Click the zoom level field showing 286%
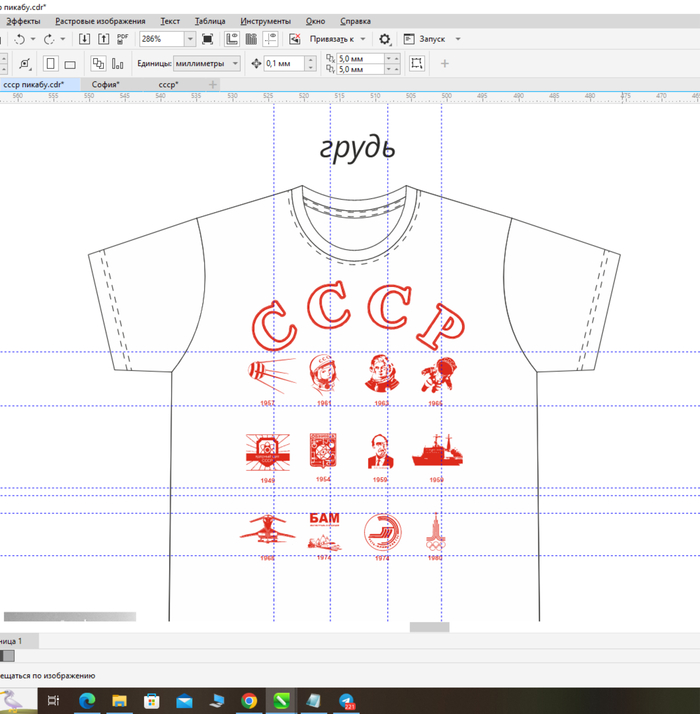This screenshot has height=714, width=700. pos(162,39)
